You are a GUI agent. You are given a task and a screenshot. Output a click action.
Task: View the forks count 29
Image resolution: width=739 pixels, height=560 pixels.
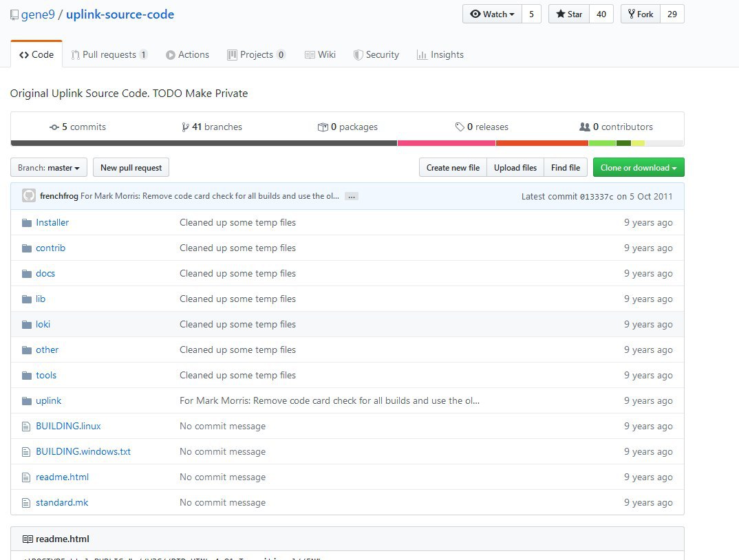click(672, 14)
